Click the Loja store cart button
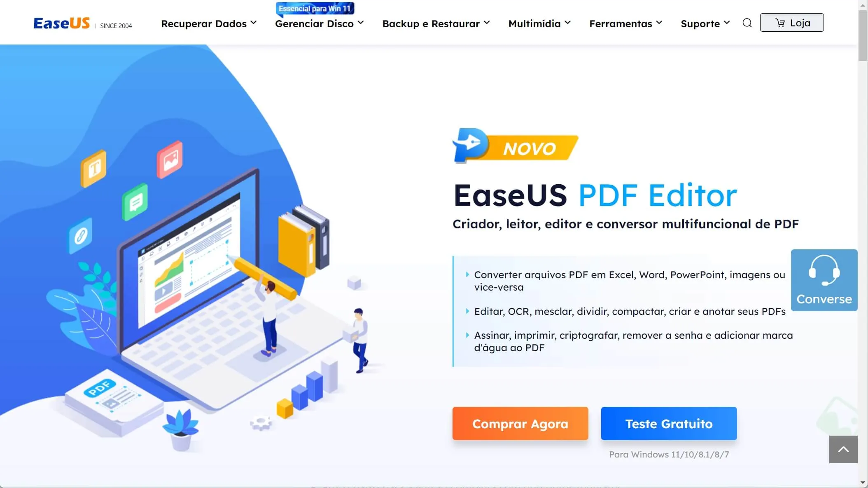 792,22
